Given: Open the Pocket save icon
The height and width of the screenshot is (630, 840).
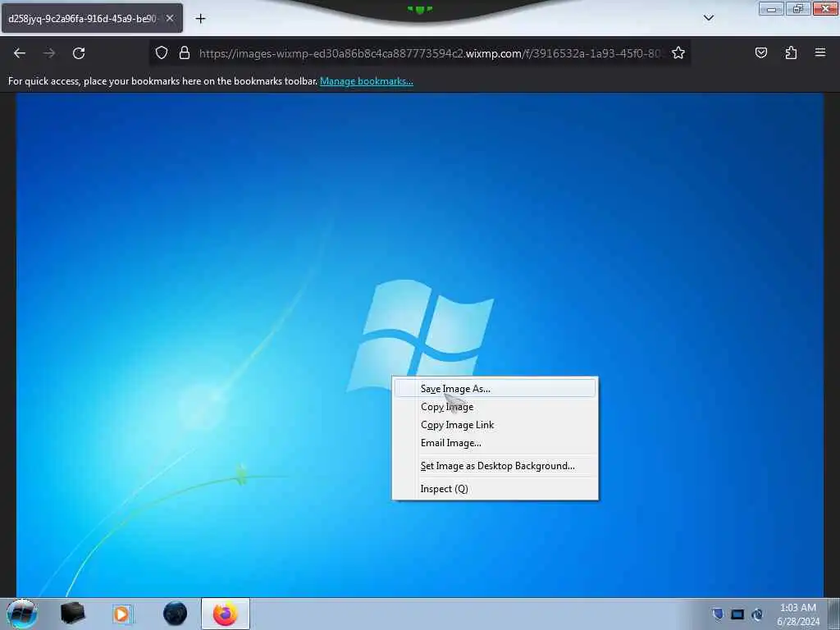Looking at the screenshot, I should pos(760,53).
